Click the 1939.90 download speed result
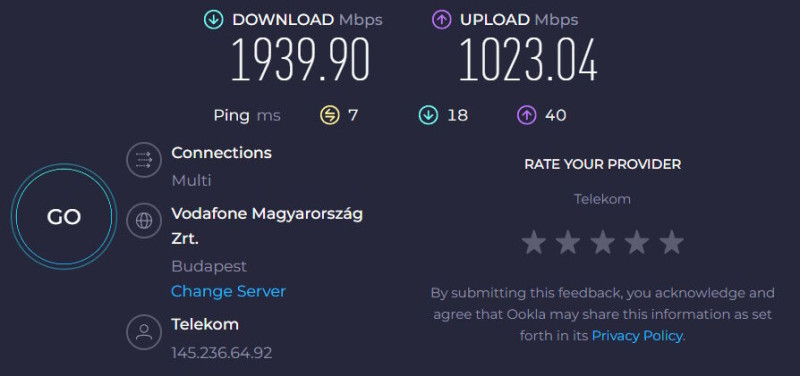This screenshot has width=800, height=376. click(x=300, y=60)
